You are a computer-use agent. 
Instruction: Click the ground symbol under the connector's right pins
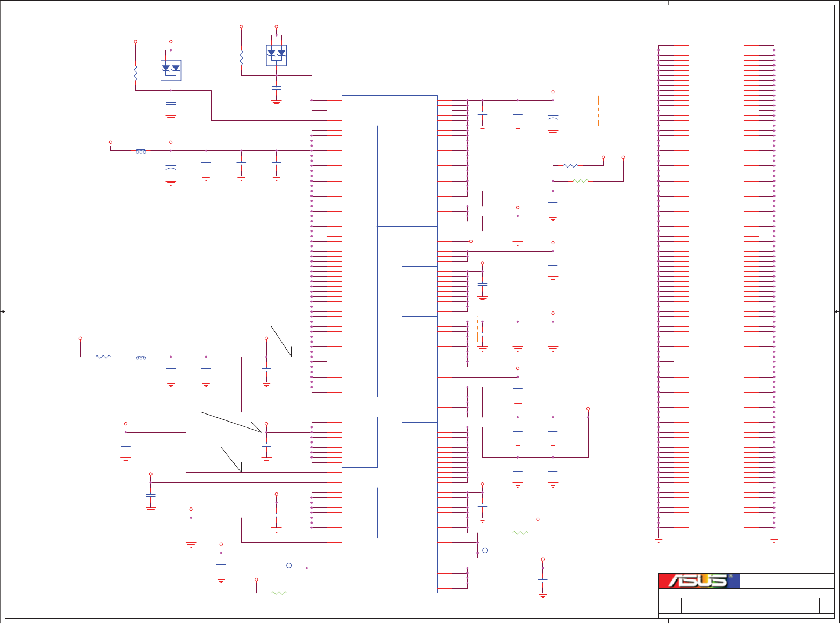click(x=774, y=539)
